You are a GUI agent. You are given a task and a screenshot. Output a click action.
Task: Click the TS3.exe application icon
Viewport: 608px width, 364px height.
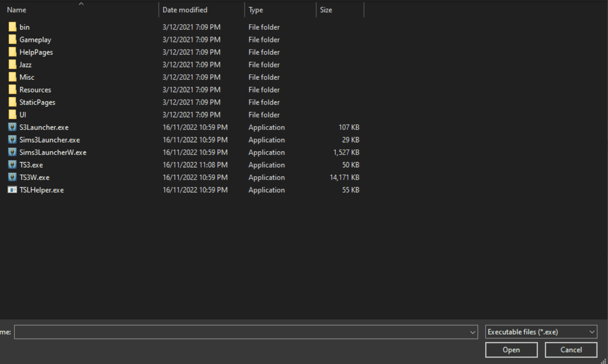[12, 165]
